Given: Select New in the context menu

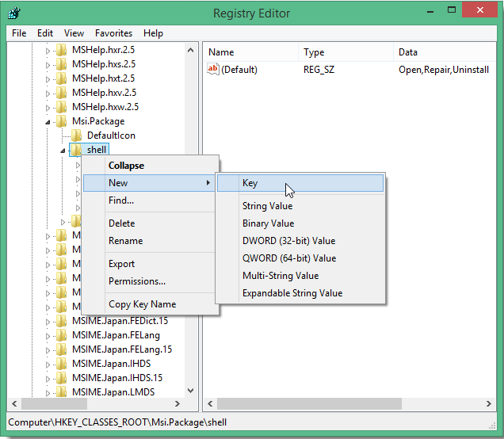Looking at the screenshot, I should click(x=151, y=183).
